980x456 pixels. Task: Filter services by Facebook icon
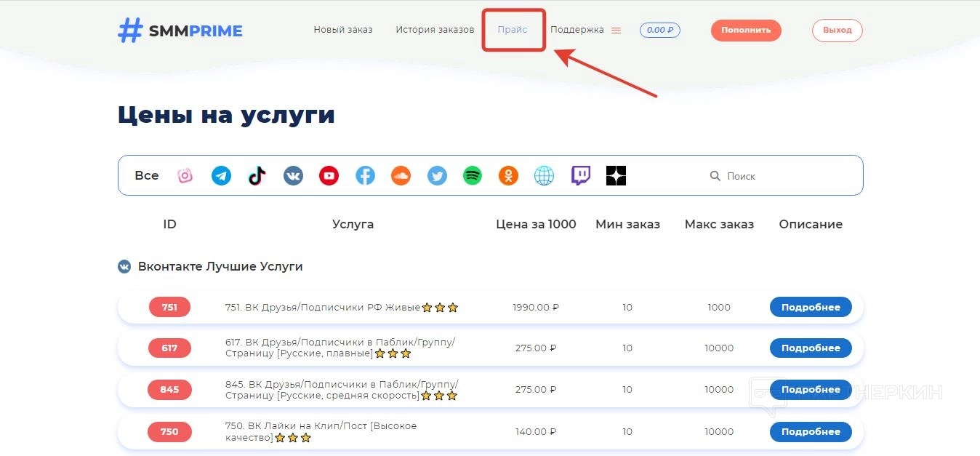click(365, 176)
